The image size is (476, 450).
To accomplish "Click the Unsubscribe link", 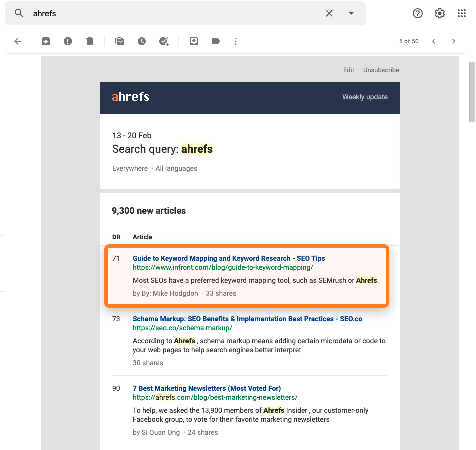I will click(x=381, y=70).
